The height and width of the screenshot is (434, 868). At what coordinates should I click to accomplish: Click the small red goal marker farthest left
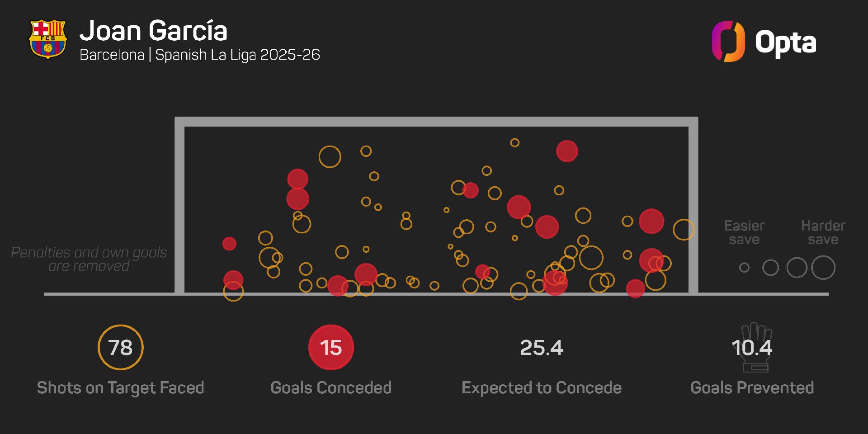point(229,244)
